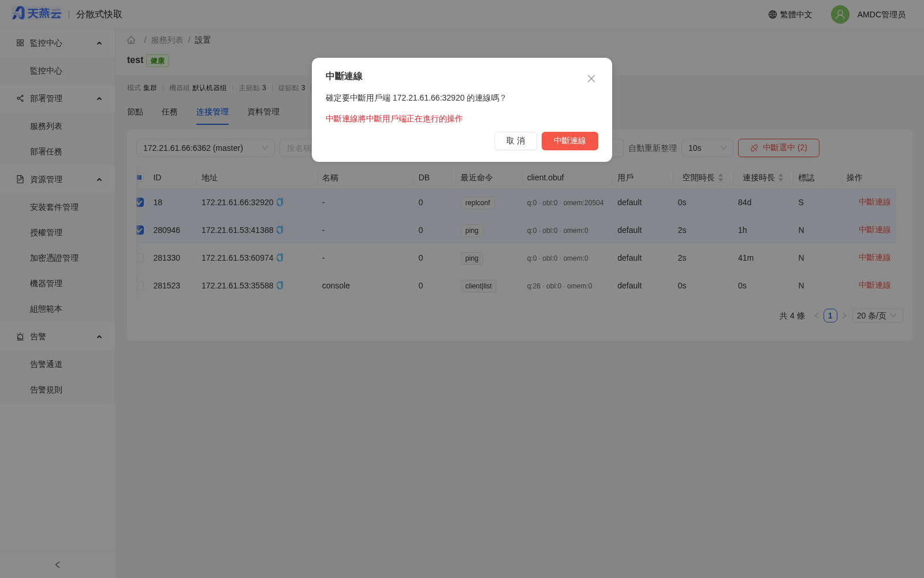Click 中斷連線 for row ID 281523
The height and width of the screenshot is (578, 924).
874,286
